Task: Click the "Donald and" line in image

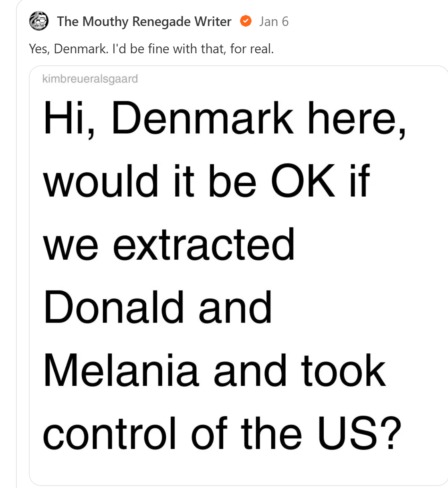Action: pyautogui.click(x=158, y=307)
